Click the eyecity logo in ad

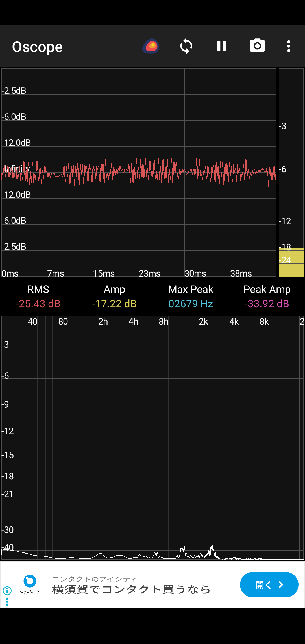coord(30,584)
